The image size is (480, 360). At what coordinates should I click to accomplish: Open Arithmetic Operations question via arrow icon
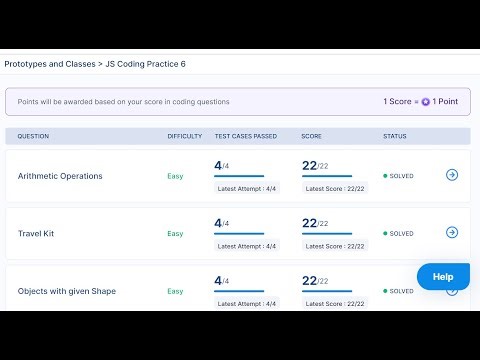click(452, 175)
